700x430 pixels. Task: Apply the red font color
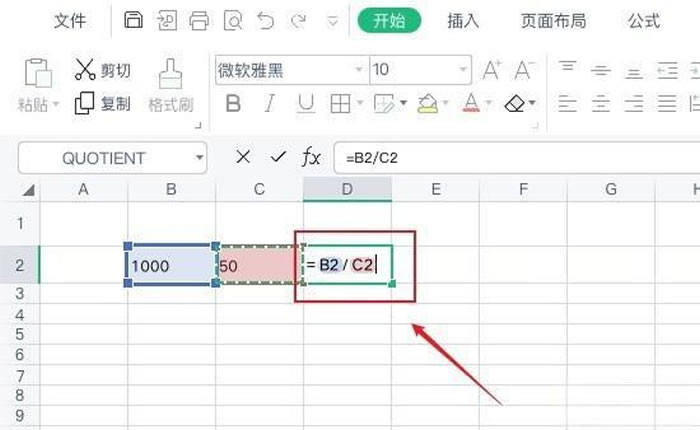471,103
